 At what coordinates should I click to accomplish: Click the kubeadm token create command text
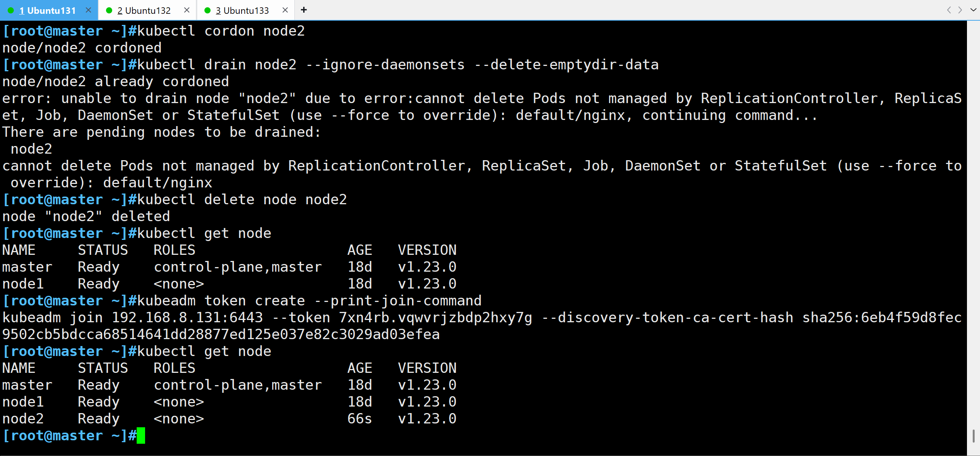[309, 301]
